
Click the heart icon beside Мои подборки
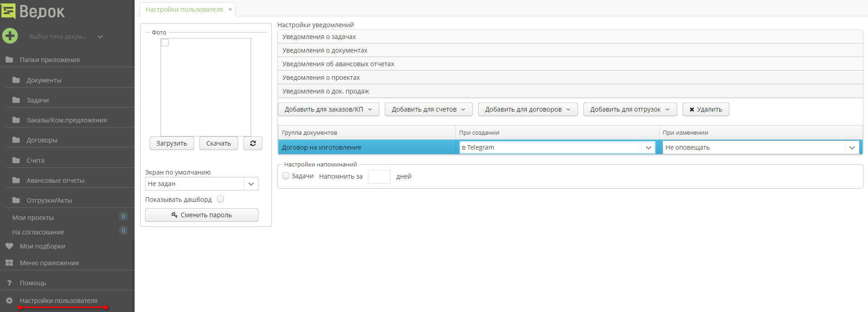(x=9, y=246)
